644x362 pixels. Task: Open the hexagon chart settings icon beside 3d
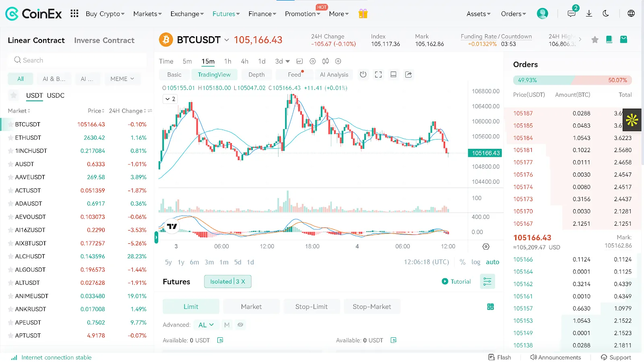point(313,61)
